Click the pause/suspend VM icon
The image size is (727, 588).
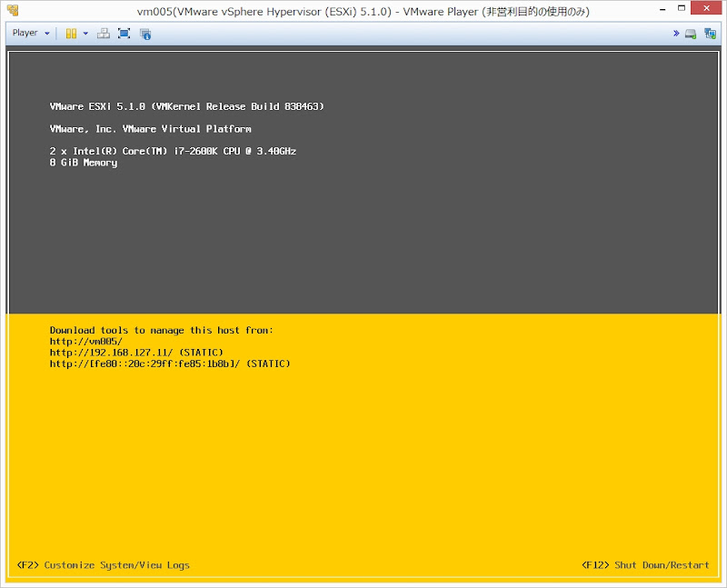(x=71, y=34)
